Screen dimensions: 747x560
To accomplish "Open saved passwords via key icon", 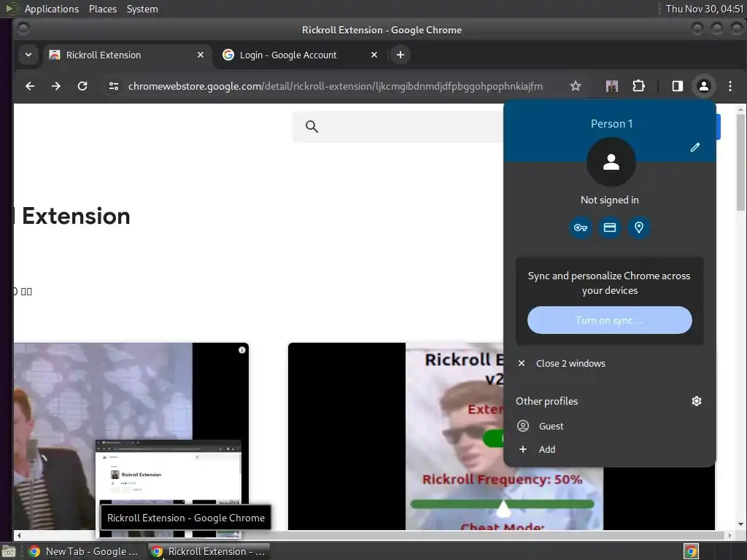I will coord(580,227).
